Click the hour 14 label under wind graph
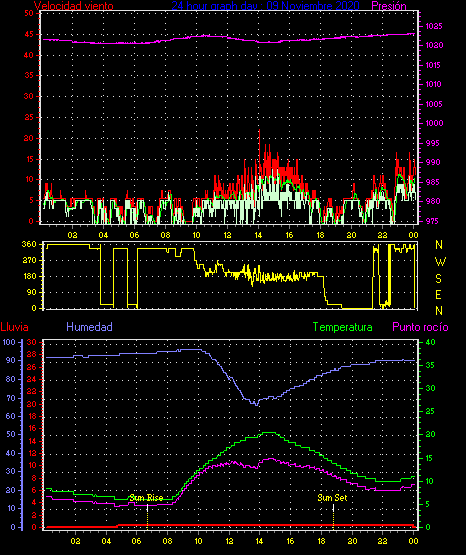 point(258,235)
